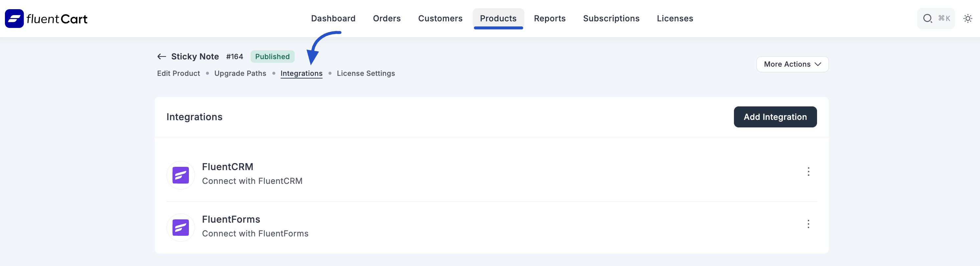Go back using the left arrow icon

coord(162,57)
